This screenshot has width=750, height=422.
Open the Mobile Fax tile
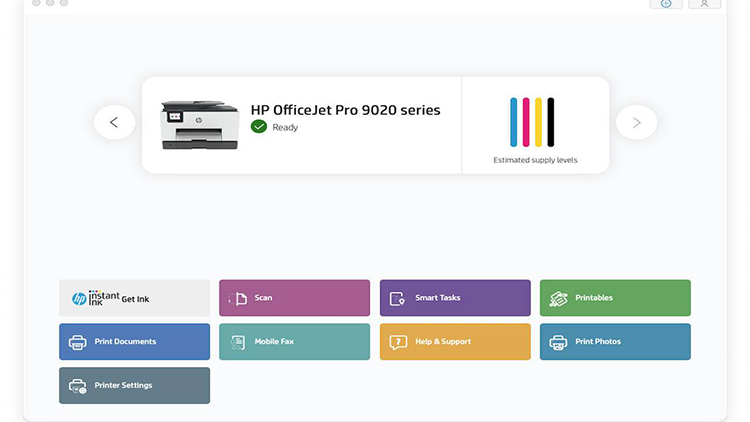click(294, 342)
